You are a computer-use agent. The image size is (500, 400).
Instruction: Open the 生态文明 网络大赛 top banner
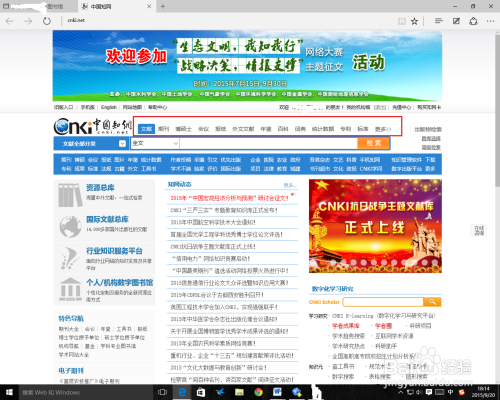tap(247, 66)
